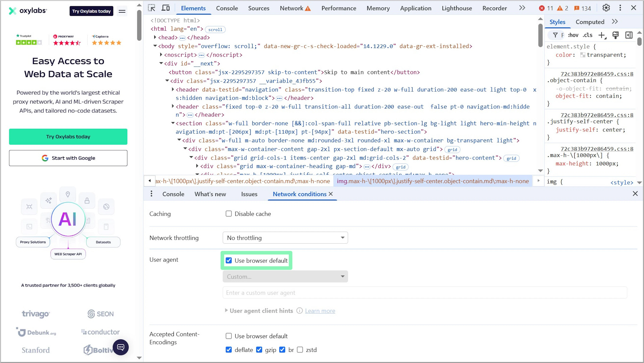Toggle the br encoding checkbox
Viewport: 644px width, 363px height.
282,349
